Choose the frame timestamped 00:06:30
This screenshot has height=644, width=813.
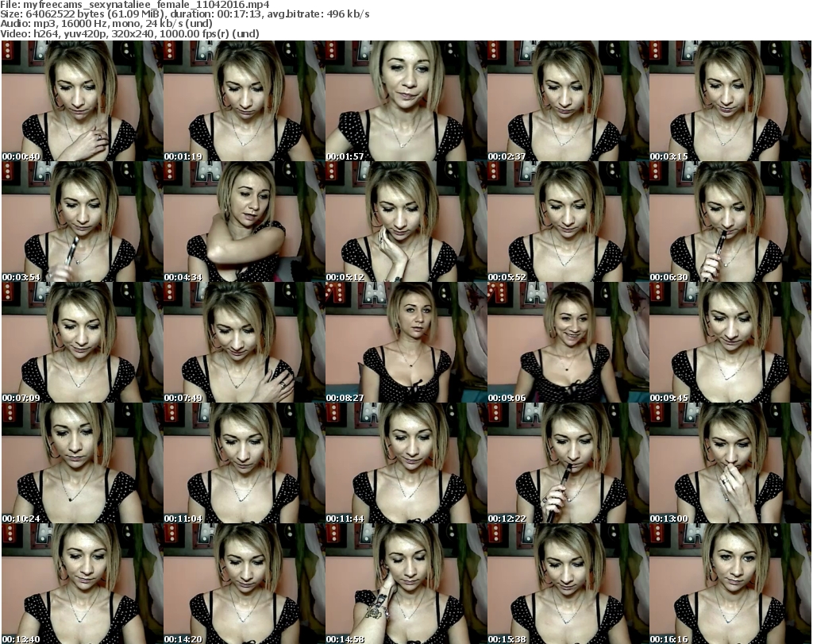[730, 222]
